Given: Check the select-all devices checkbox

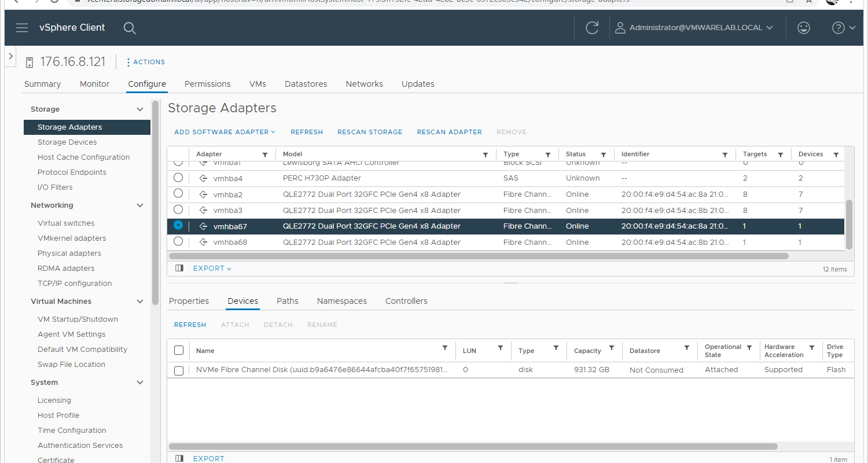Looking at the screenshot, I should [x=179, y=350].
